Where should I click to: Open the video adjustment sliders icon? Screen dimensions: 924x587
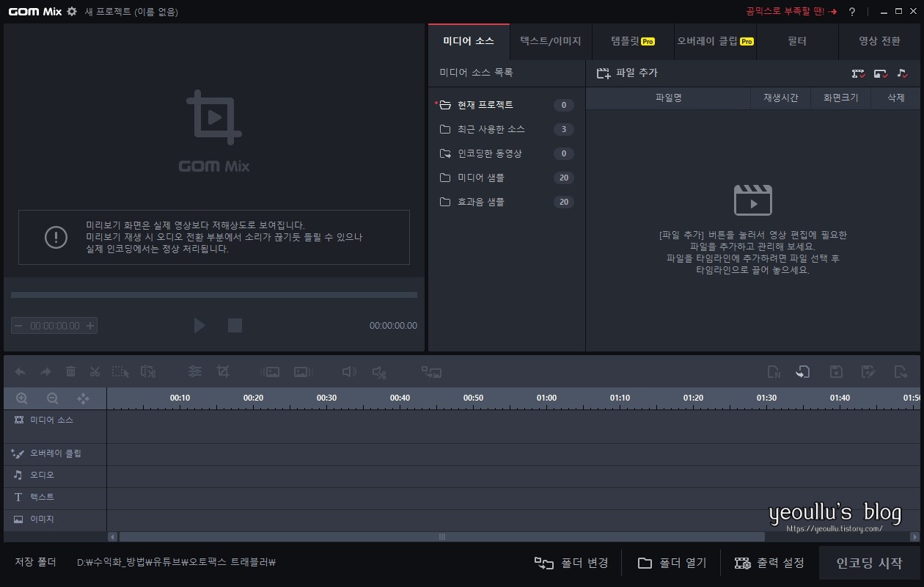[195, 372]
